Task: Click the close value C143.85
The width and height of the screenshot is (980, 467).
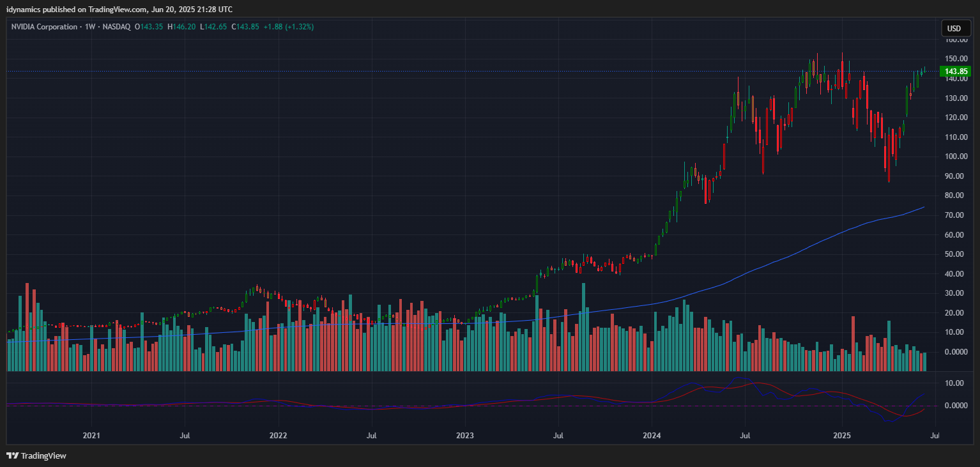Action: pyautogui.click(x=245, y=27)
